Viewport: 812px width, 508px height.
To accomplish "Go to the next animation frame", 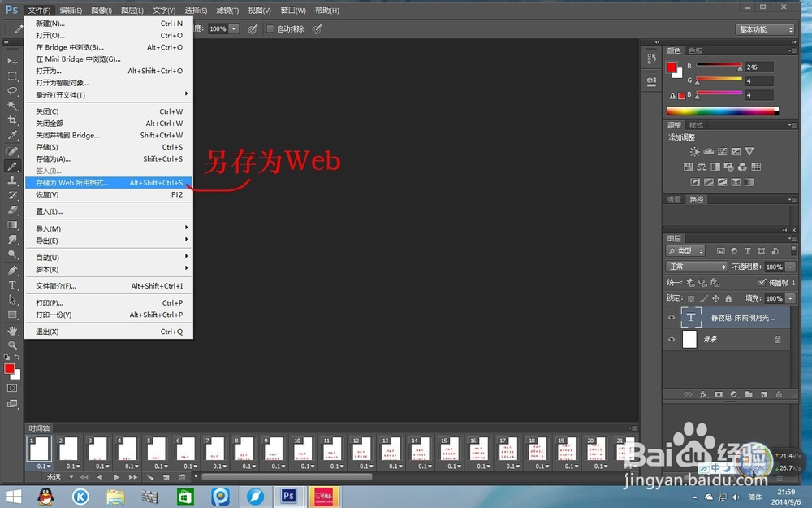I will [x=133, y=477].
